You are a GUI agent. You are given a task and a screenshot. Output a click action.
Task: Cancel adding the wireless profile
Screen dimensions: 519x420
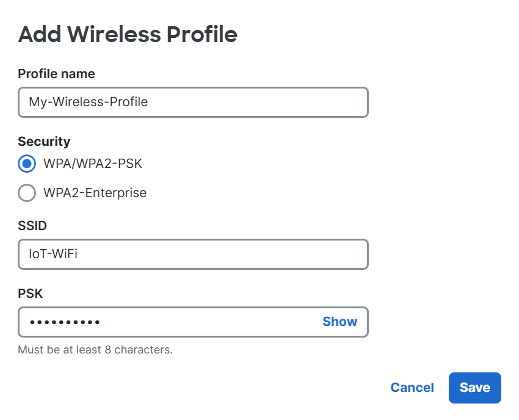pyautogui.click(x=412, y=388)
